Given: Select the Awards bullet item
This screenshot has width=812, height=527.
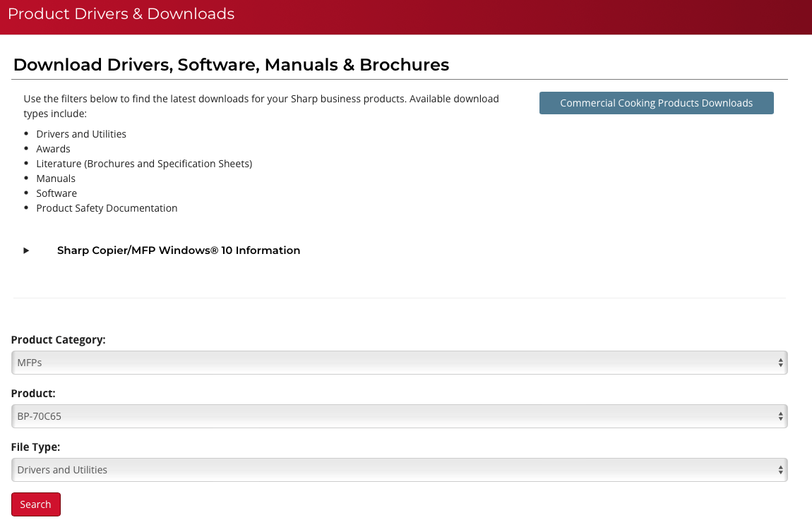Looking at the screenshot, I should point(53,148).
